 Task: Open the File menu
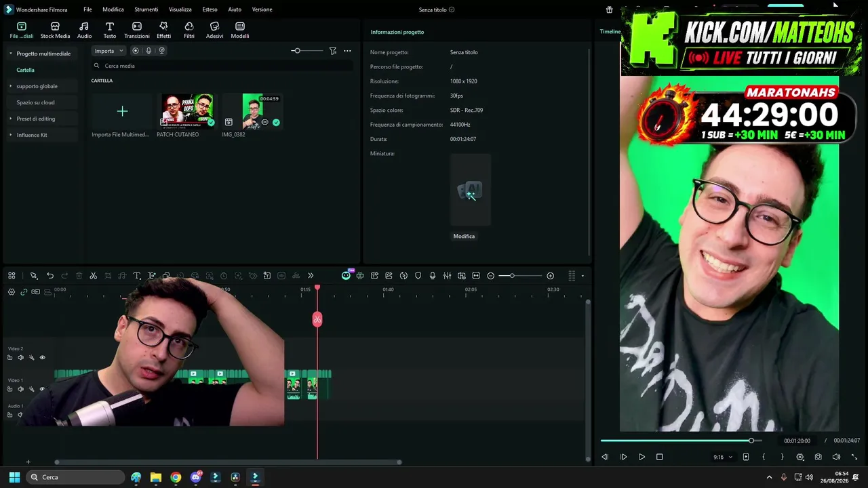[x=87, y=9]
